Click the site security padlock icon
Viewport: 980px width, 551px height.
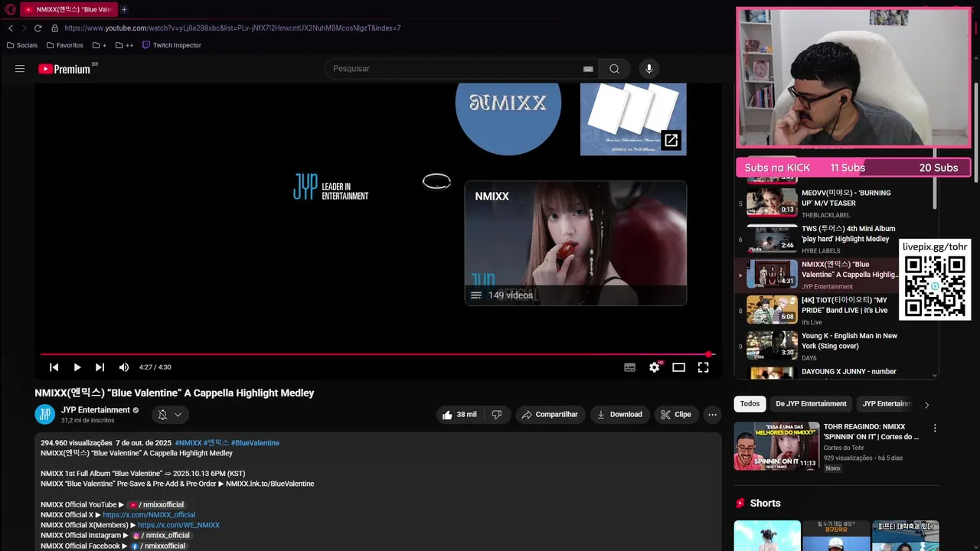coord(54,28)
